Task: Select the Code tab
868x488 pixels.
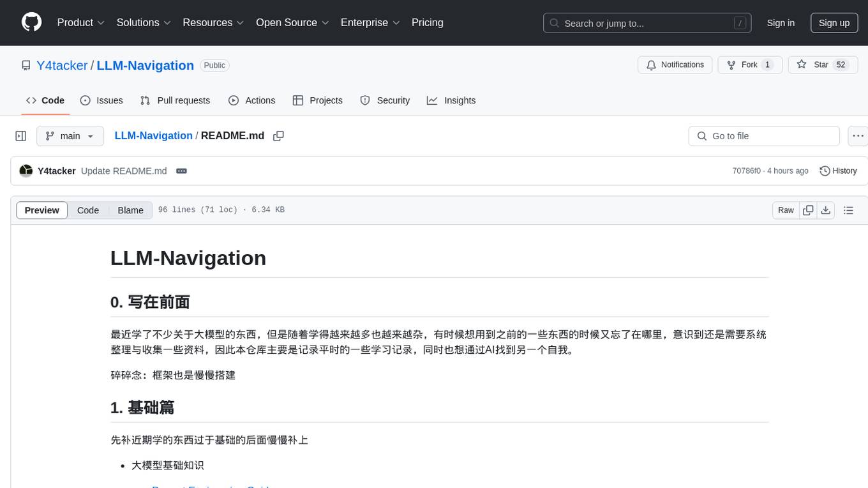Action: (45, 100)
